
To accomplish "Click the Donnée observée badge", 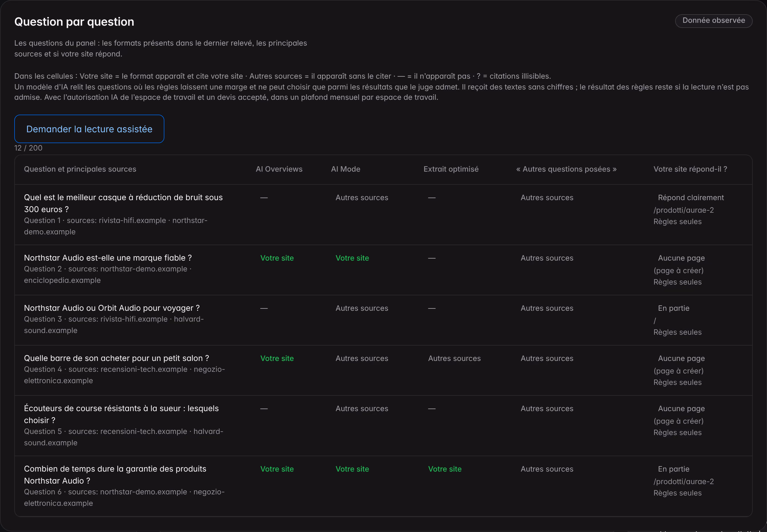I will 714,21.
